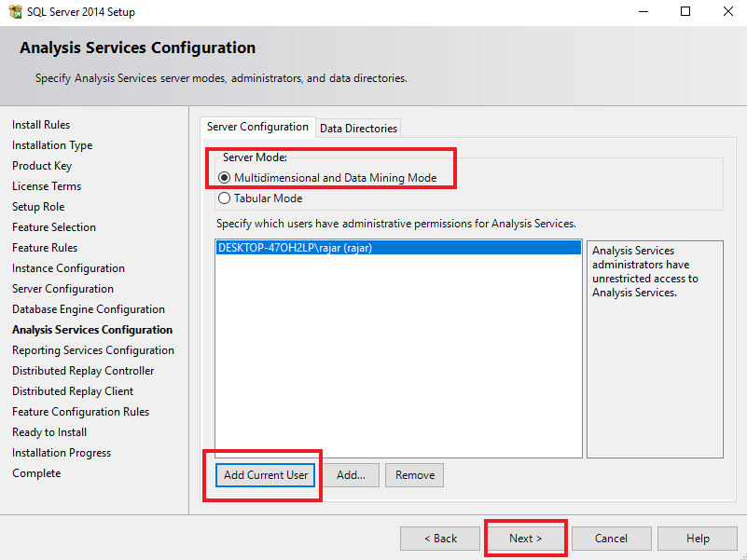Click the Ready to Install step
Image resolution: width=747 pixels, height=560 pixels.
pos(49,432)
